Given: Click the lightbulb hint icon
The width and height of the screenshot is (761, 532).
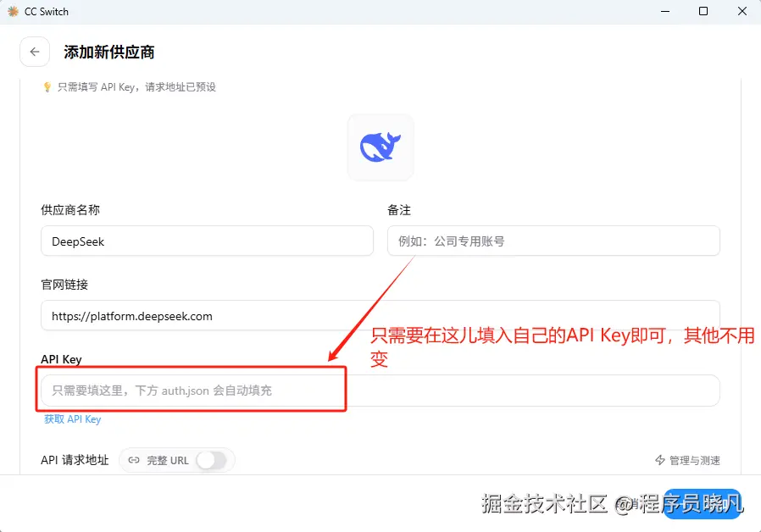Looking at the screenshot, I should tap(47, 86).
